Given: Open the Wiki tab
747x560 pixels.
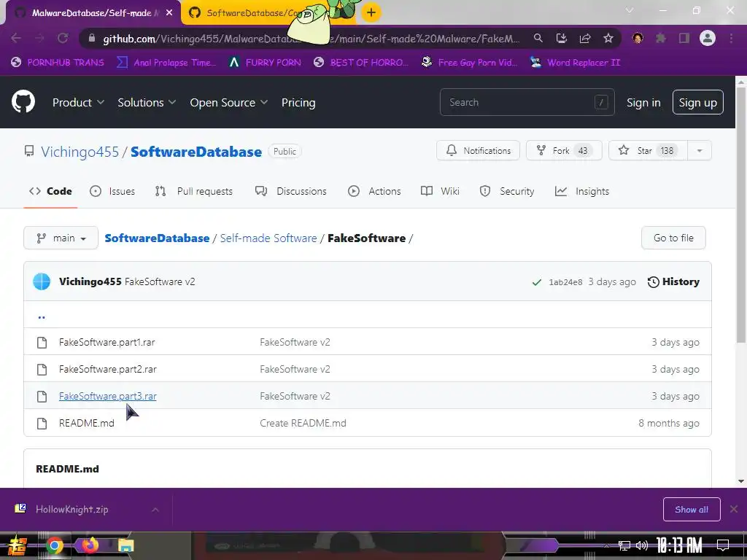Looking at the screenshot, I should click(x=440, y=192).
